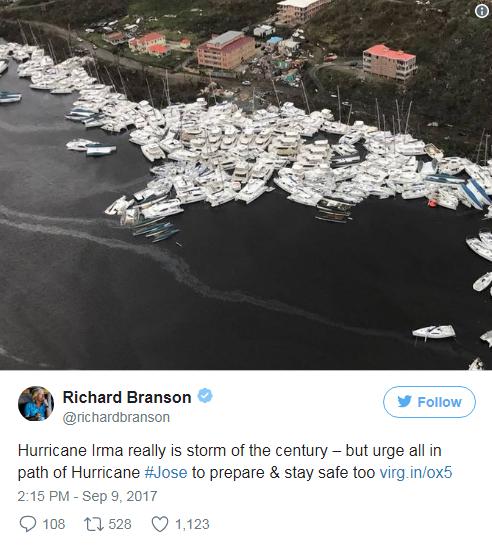Click the tweet text about Hurricane Irma
The height and width of the screenshot is (545, 492).
coord(235,462)
